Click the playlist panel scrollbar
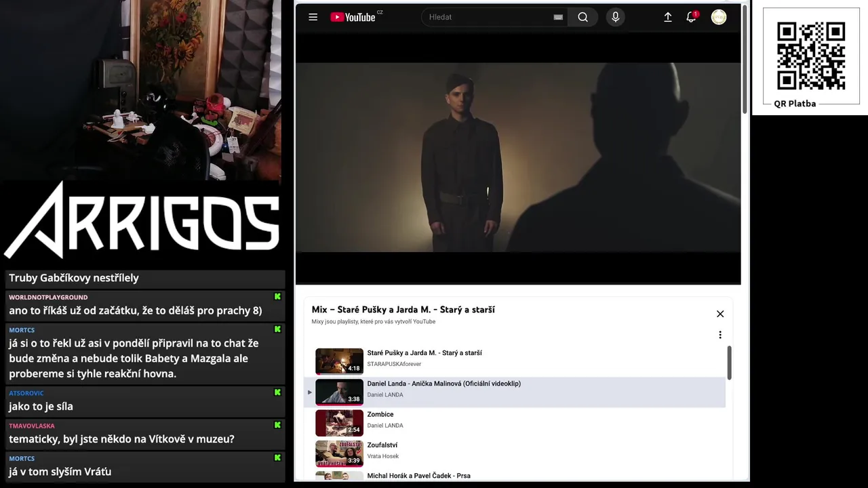Viewport: 868px width, 488px height. pyautogui.click(x=729, y=363)
